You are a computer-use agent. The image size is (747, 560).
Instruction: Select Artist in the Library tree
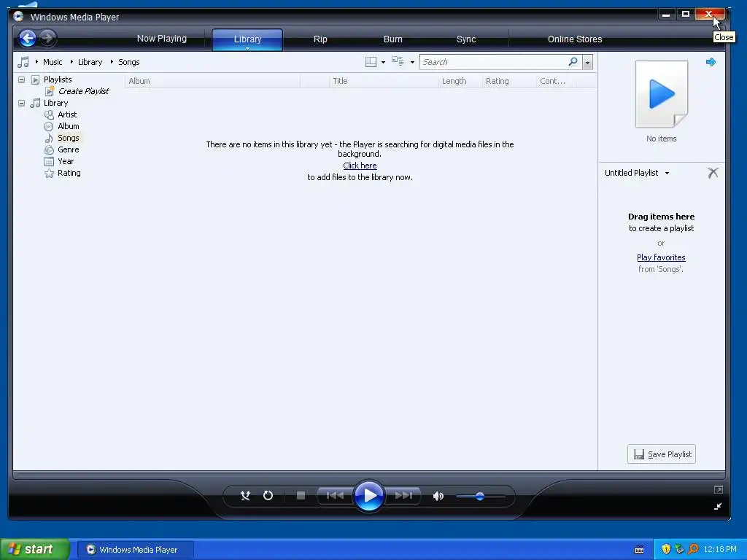pos(67,114)
